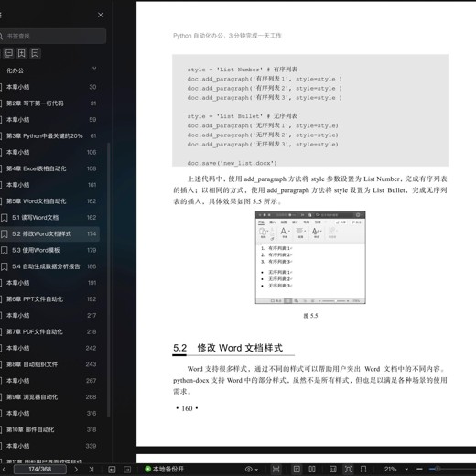Open the 21% zoom level dropdown

[x=406, y=469]
